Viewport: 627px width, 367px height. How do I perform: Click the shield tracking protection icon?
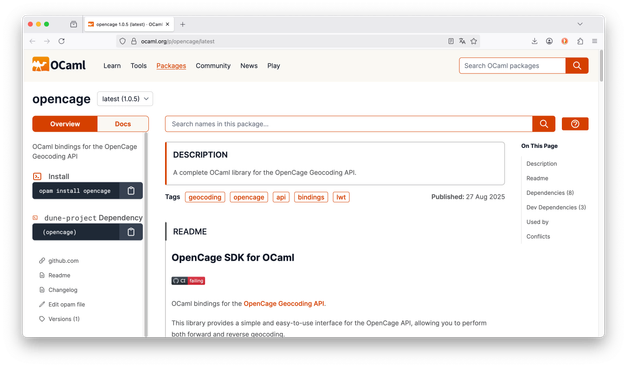[x=122, y=41]
